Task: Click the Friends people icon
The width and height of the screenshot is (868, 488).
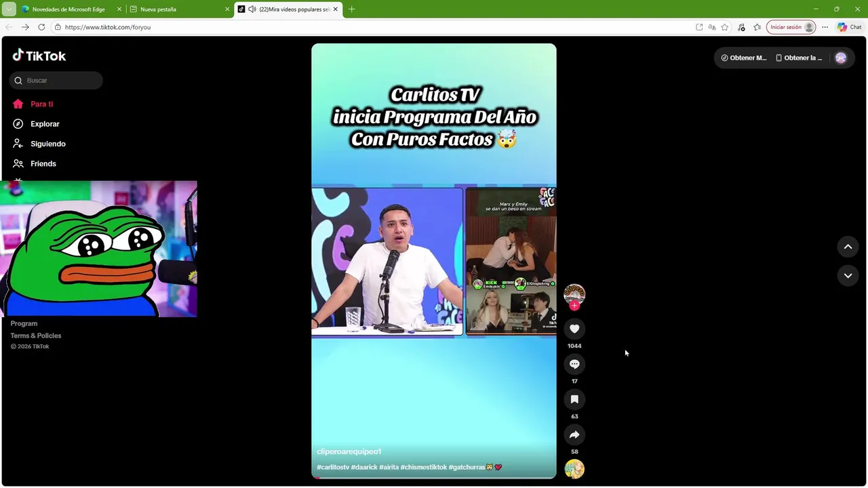Action: [x=18, y=163]
